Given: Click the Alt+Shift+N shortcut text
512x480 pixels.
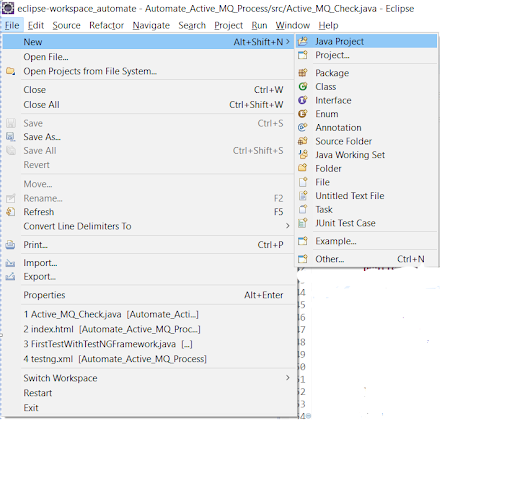Looking at the screenshot, I should 258,42.
